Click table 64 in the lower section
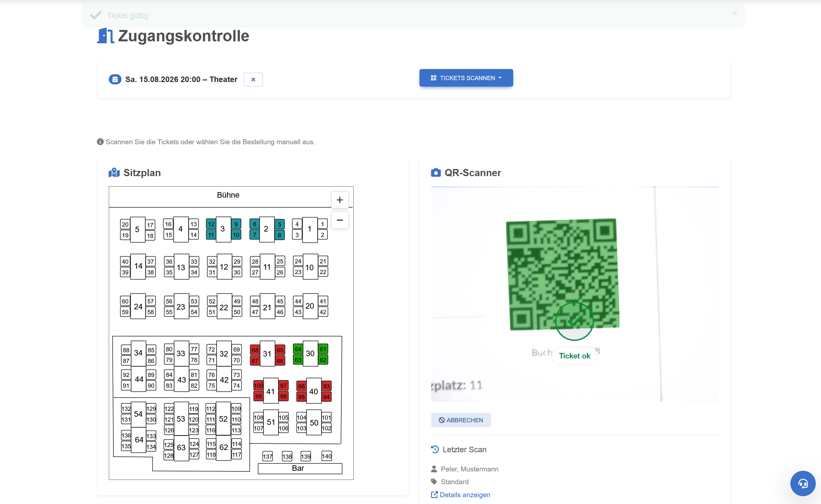Image resolution: width=821 pixels, height=504 pixels. tap(139, 440)
